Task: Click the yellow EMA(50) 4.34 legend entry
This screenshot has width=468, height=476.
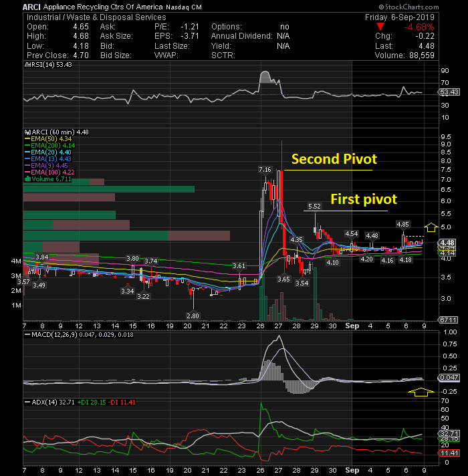Action: coord(48,139)
